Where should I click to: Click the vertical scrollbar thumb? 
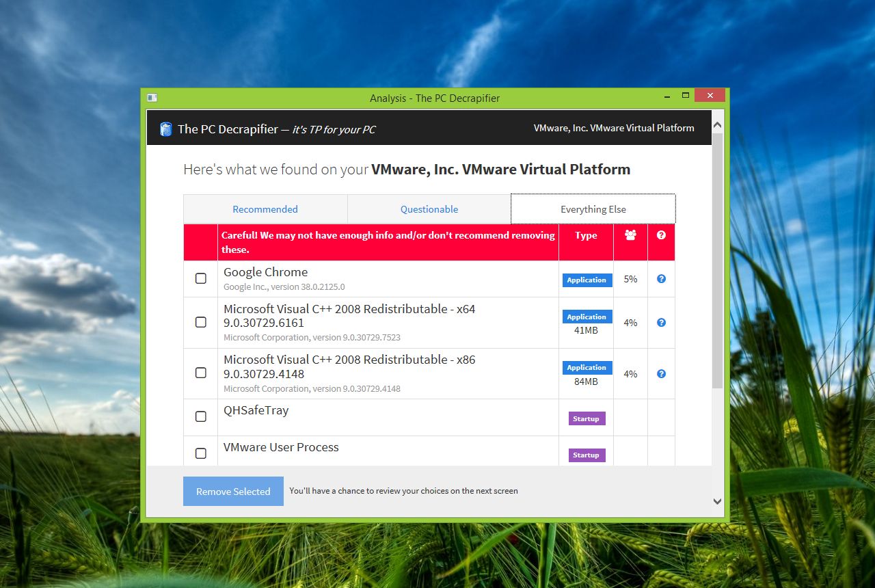[x=717, y=260]
